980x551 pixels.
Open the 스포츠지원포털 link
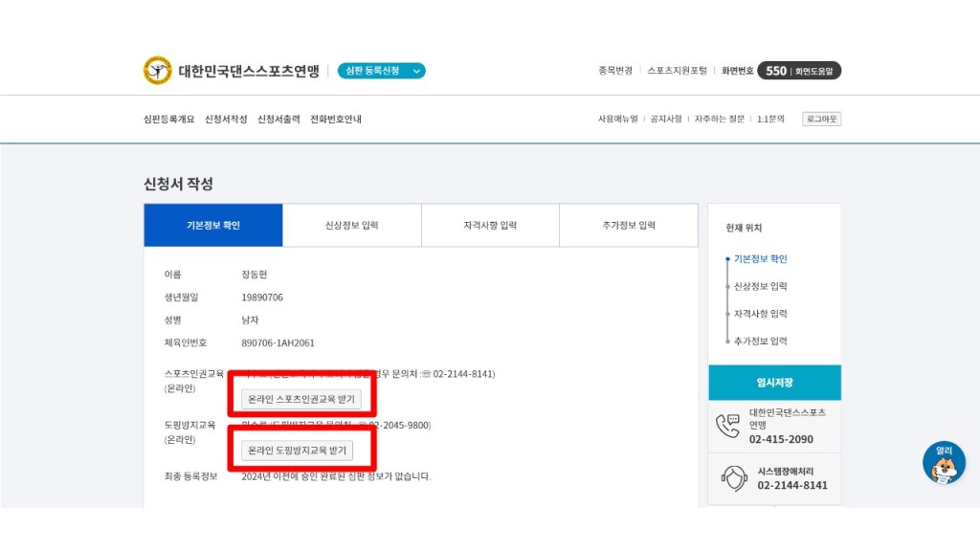(677, 71)
